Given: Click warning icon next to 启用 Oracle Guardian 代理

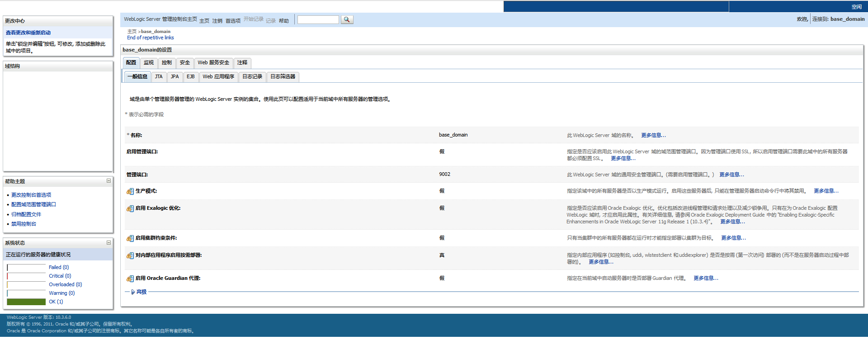Looking at the screenshot, I should coord(130,279).
